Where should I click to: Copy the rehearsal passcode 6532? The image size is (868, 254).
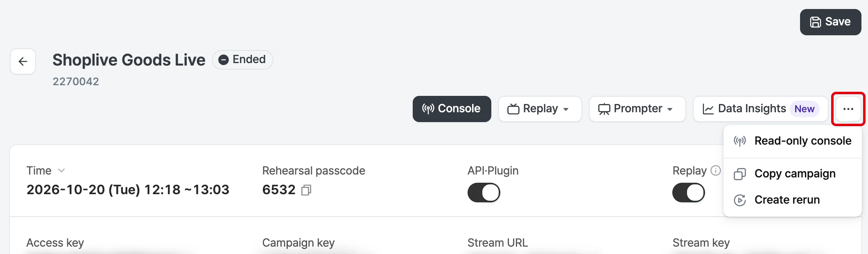point(306,190)
